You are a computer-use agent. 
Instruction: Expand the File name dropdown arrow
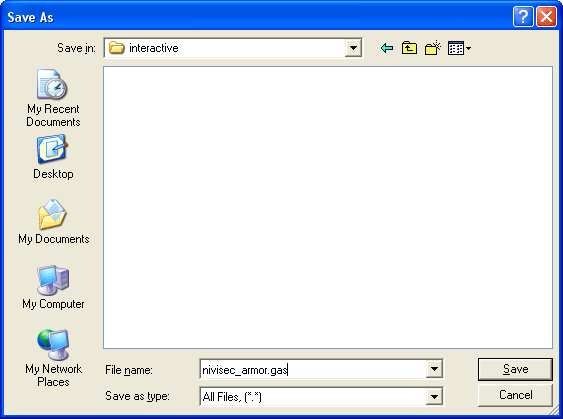[x=434, y=369]
